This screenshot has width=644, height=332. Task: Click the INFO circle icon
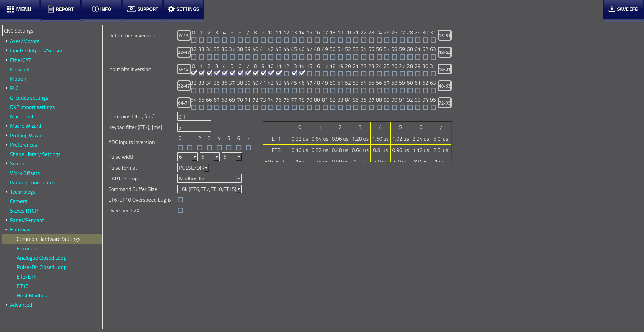click(x=95, y=9)
